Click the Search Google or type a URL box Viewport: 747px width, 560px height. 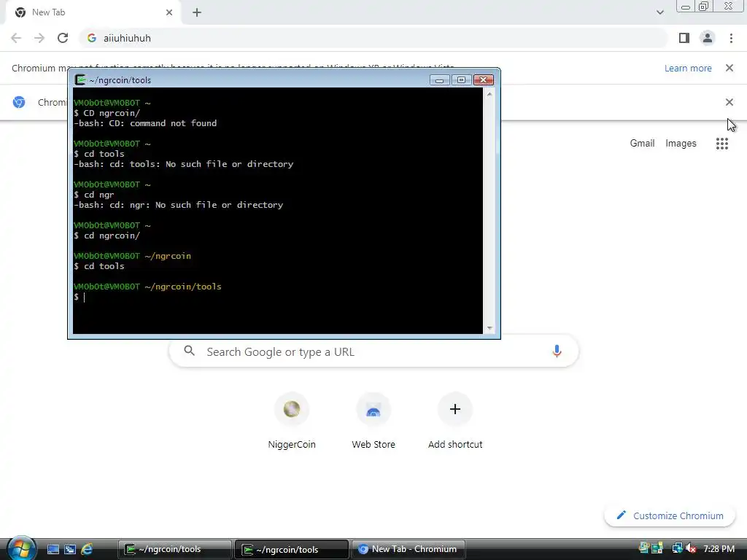(373, 351)
